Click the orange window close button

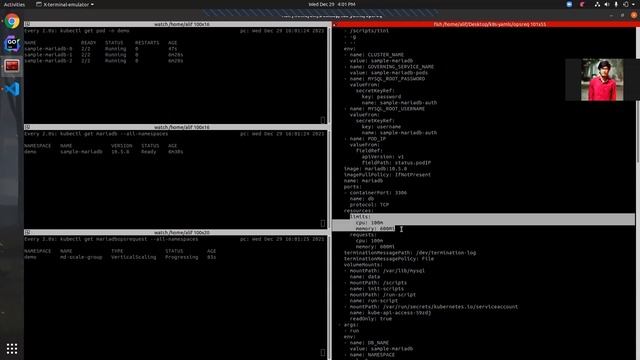(634, 15)
